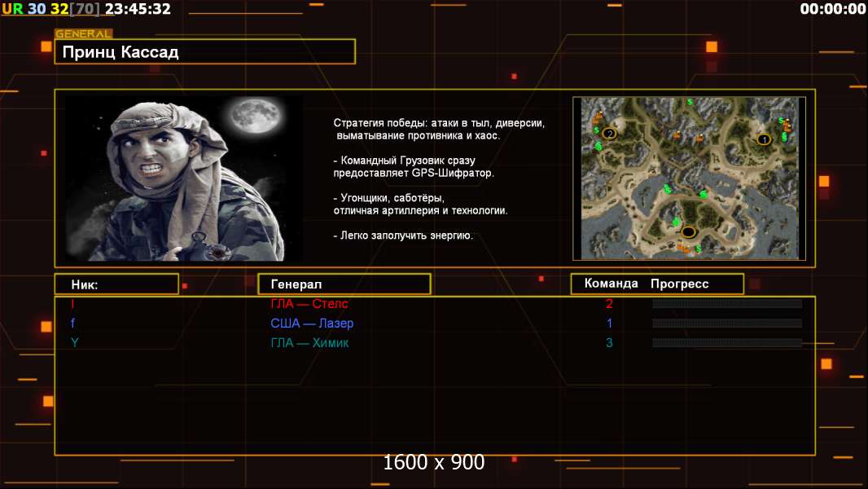The image size is (868, 489).
Task: Click the 00:00:00 timer display
Action: click(832, 9)
